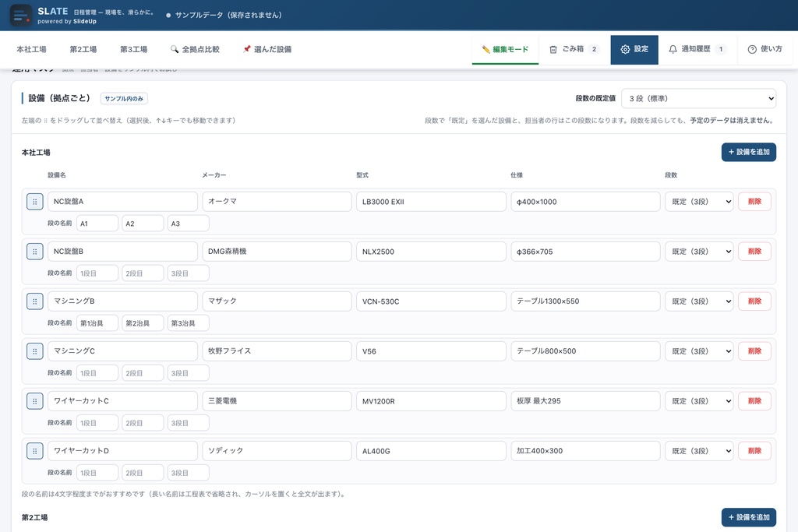Click 設備を追加 for 第2工場

pyautogui.click(x=749, y=517)
